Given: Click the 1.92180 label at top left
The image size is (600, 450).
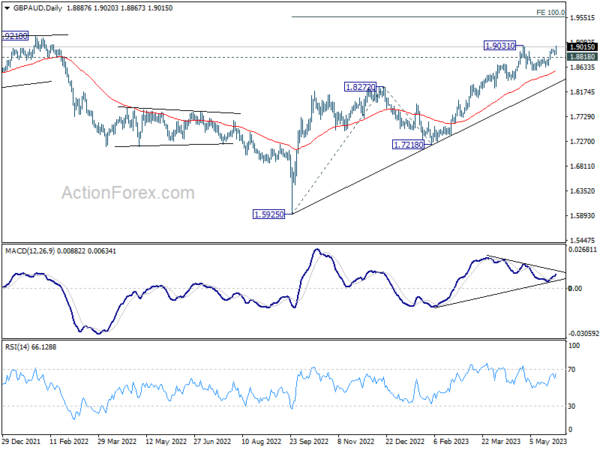Looking at the screenshot, I should click(15, 36).
